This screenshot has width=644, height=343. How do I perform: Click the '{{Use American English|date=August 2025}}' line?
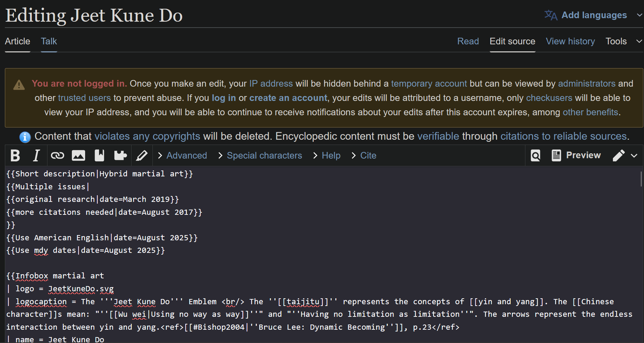pos(102,238)
